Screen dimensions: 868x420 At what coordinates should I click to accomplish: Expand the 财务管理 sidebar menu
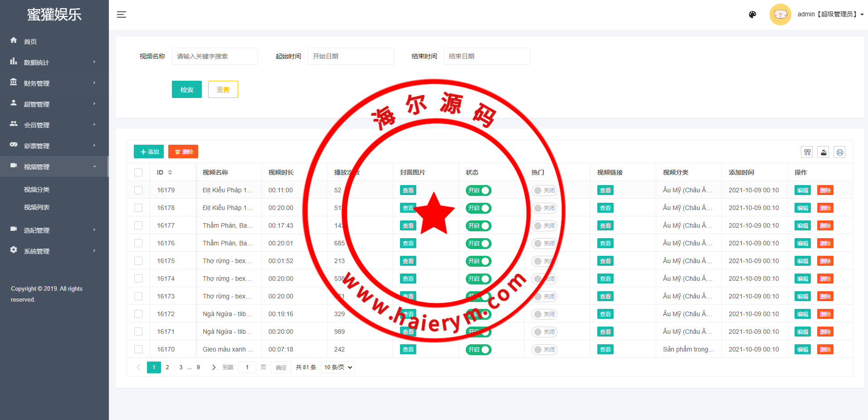click(x=54, y=83)
